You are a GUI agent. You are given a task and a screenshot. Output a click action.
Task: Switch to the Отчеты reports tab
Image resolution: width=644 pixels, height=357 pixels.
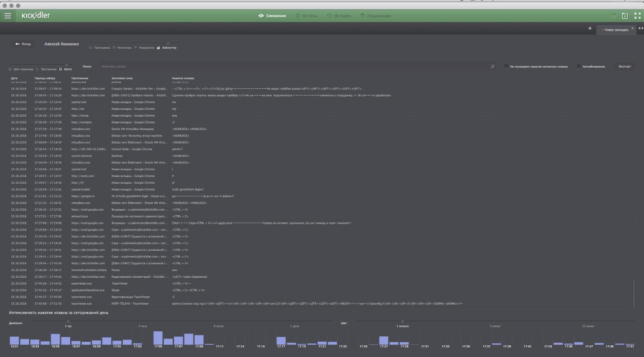(307, 16)
